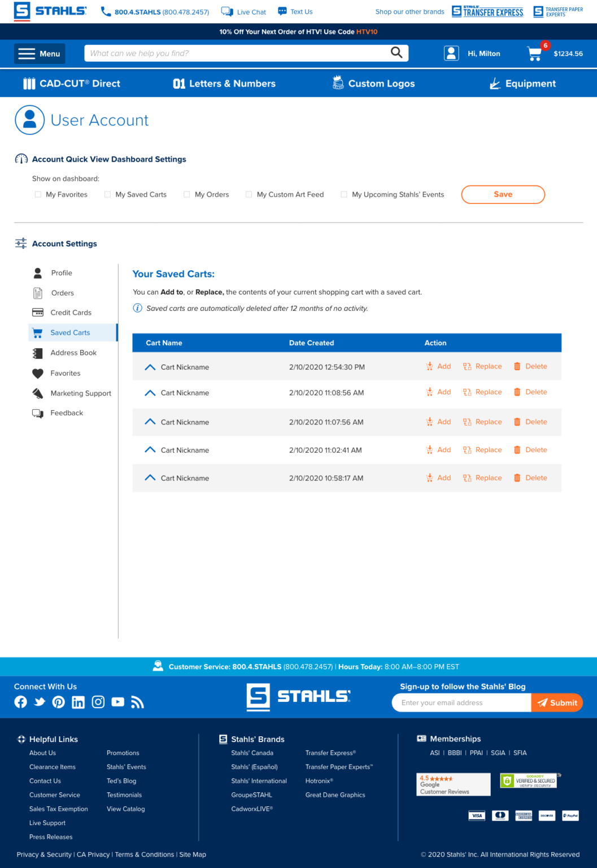The width and height of the screenshot is (597, 868).
Task: Collapse the first Cart Nickname row chevron
Action: (150, 367)
